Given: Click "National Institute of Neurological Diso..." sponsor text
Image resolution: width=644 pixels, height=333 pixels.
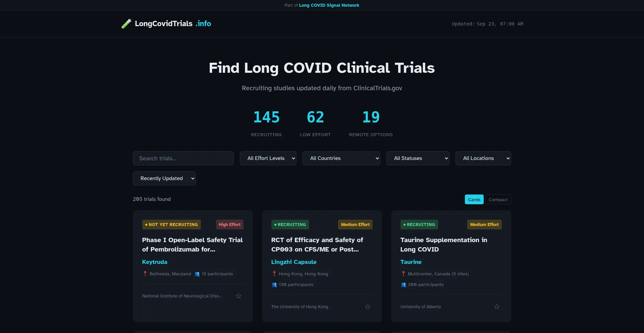Looking at the screenshot, I should point(182,296).
